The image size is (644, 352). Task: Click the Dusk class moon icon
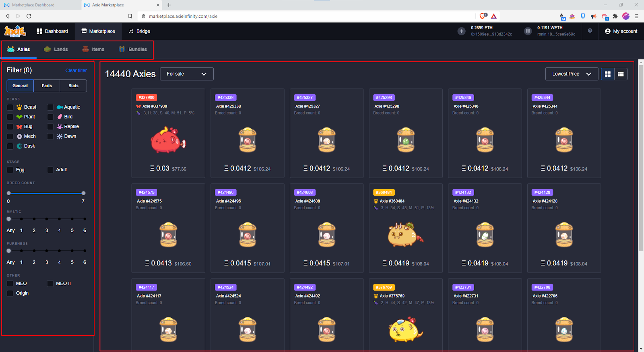(x=19, y=146)
